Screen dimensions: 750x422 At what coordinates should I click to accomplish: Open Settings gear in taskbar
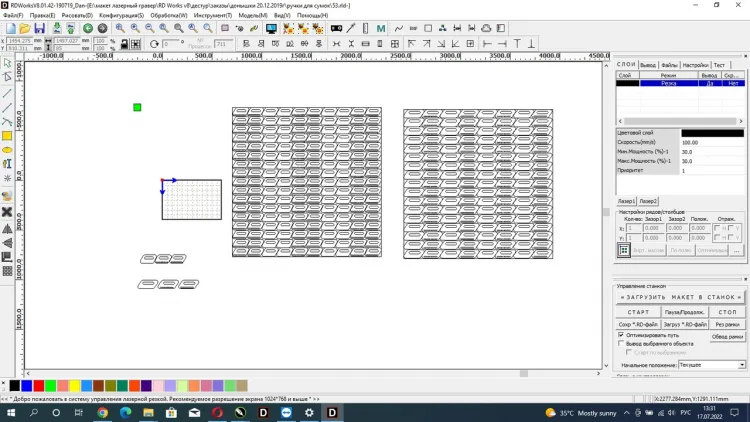309,412
